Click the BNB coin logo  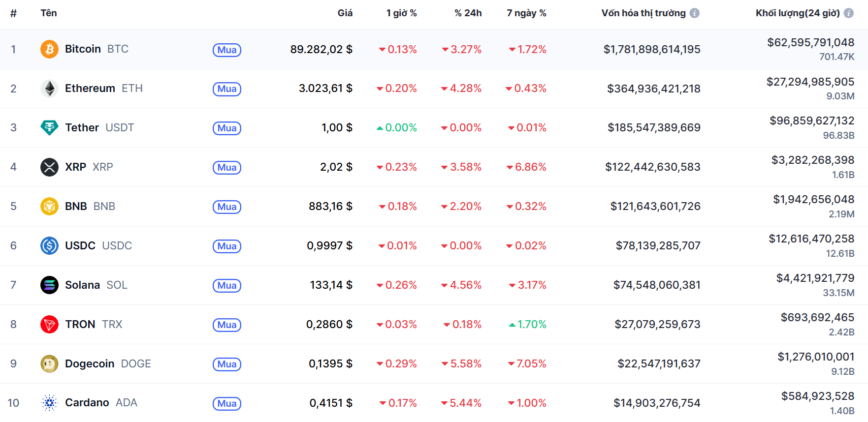click(49, 207)
